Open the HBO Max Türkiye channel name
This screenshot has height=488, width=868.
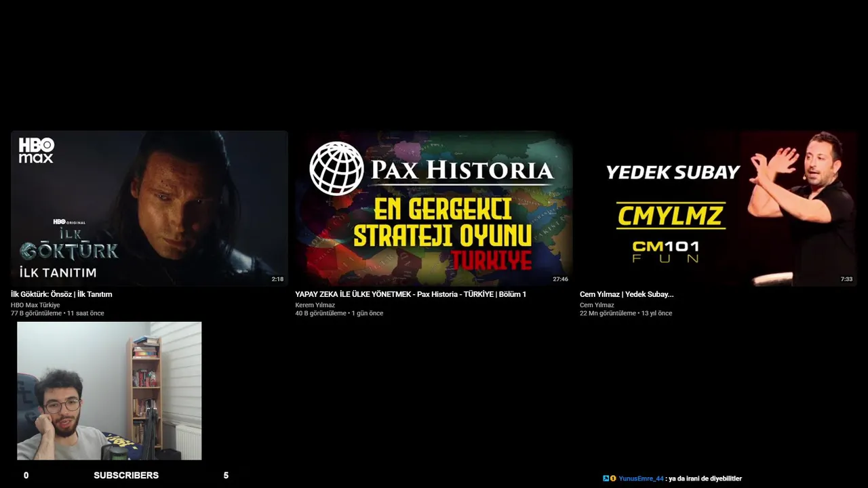(35, 305)
